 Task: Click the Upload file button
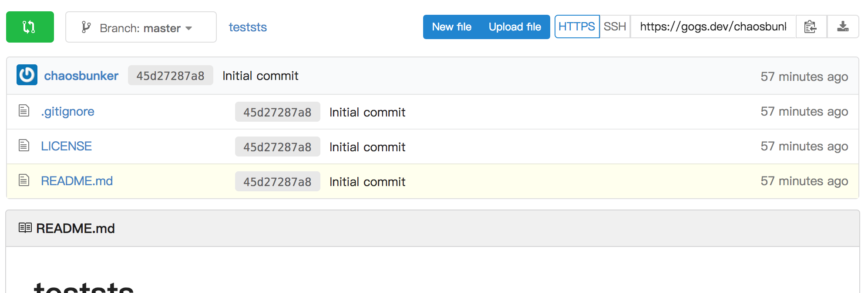(515, 27)
